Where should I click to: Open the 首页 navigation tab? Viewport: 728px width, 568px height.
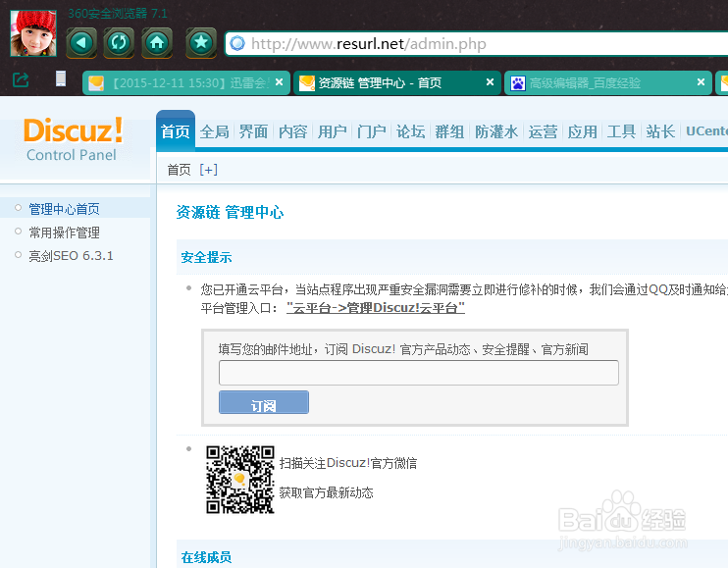point(176,131)
